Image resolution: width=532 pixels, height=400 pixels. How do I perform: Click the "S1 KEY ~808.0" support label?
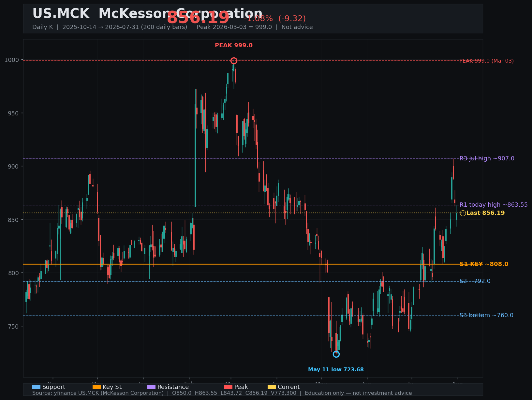point(484,264)
